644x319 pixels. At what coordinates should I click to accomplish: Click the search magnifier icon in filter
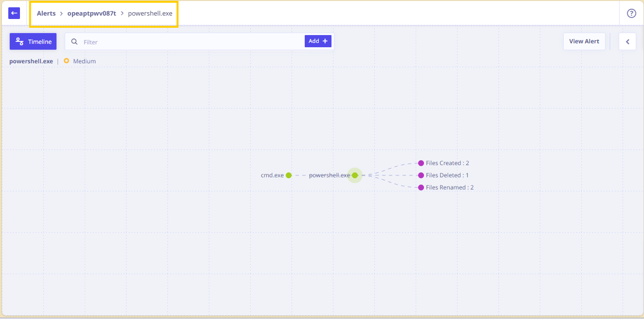[x=74, y=42]
